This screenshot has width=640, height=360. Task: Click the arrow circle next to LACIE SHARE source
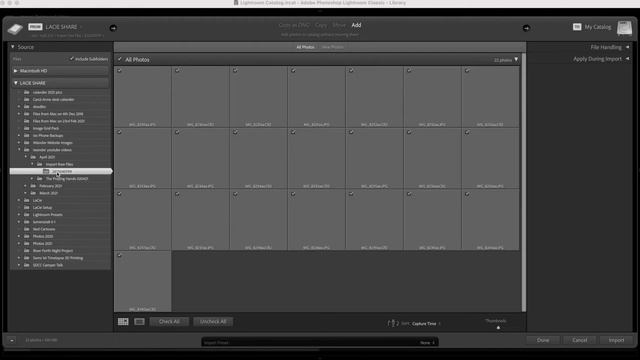pyautogui.click(x=113, y=28)
